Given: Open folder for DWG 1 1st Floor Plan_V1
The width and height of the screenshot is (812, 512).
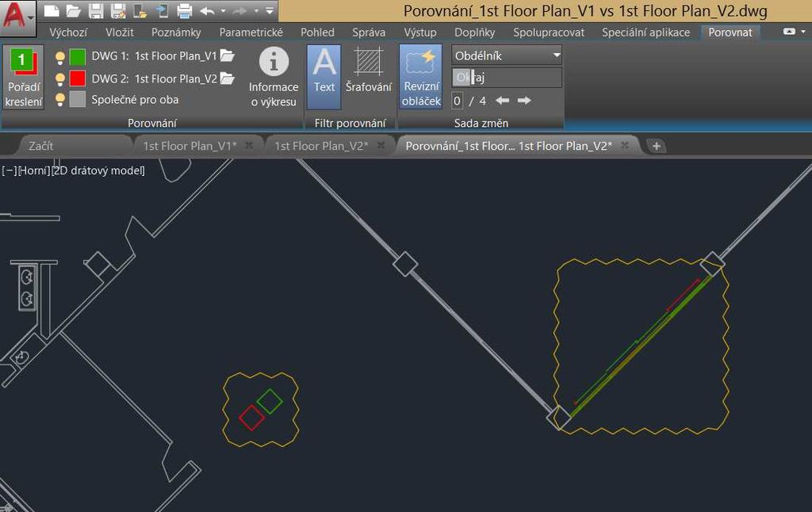Looking at the screenshot, I should (228, 55).
